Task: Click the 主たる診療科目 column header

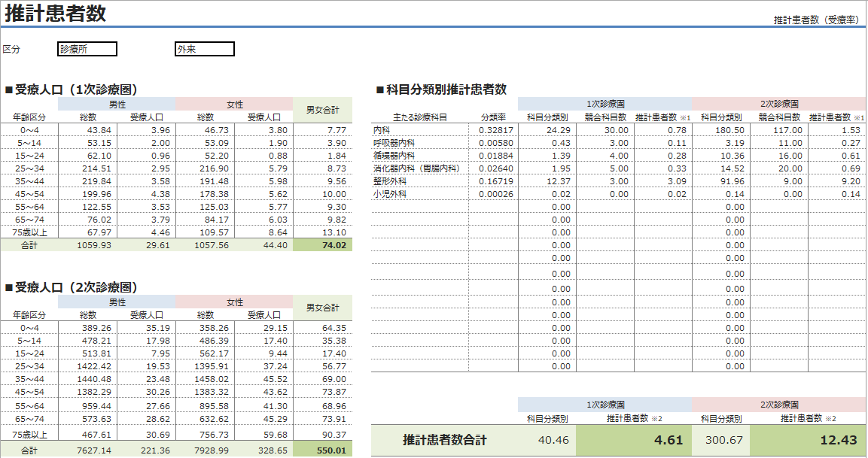Action: 419,117
